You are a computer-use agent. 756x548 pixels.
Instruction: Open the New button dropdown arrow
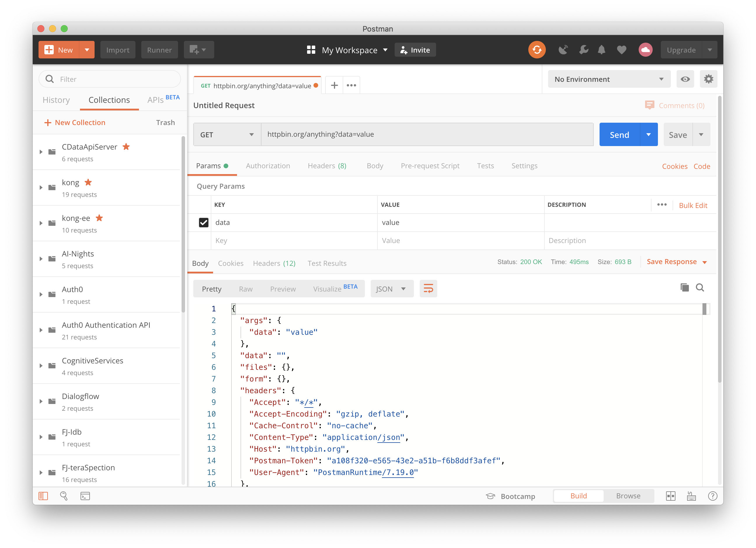(x=87, y=50)
